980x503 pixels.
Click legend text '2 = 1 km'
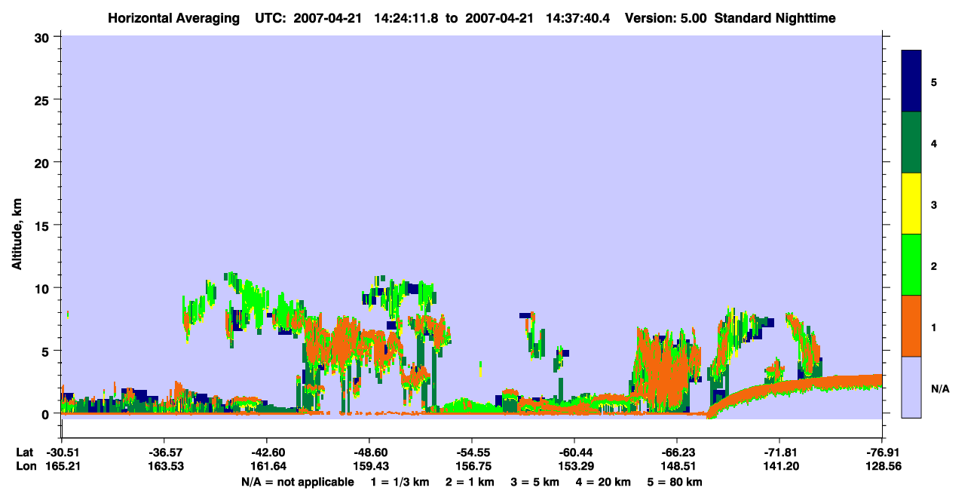pyautogui.click(x=470, y=482)
